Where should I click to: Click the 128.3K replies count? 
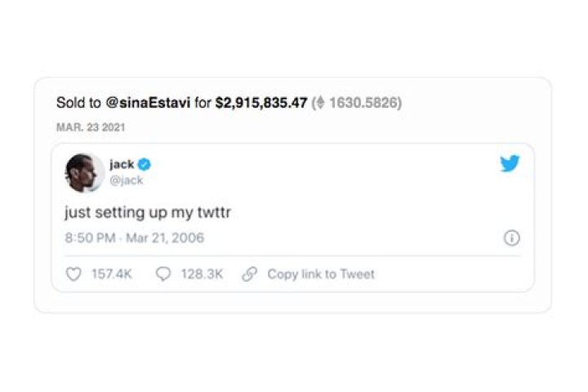click(202, 274)
